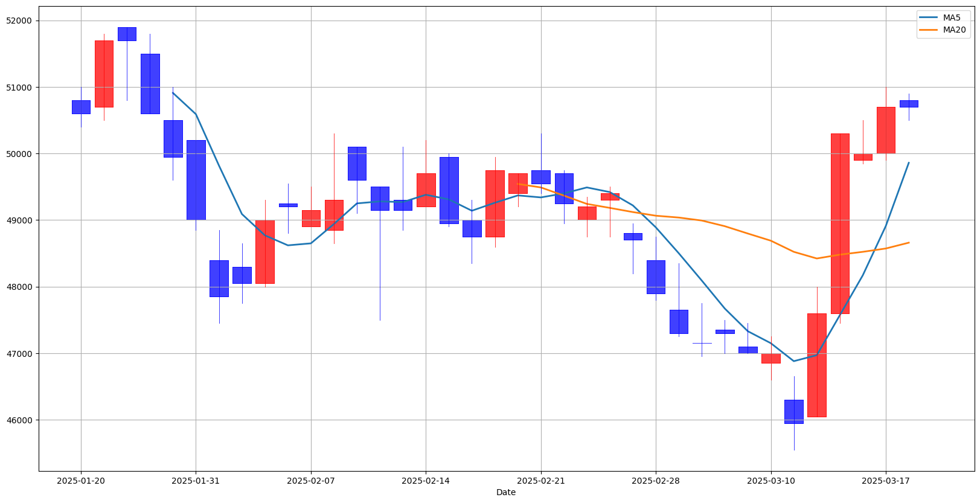Click the tallest red candle spanning 47600 to 50300
Image resolution: width=980 pixels, height=503 pixels.
840,223
